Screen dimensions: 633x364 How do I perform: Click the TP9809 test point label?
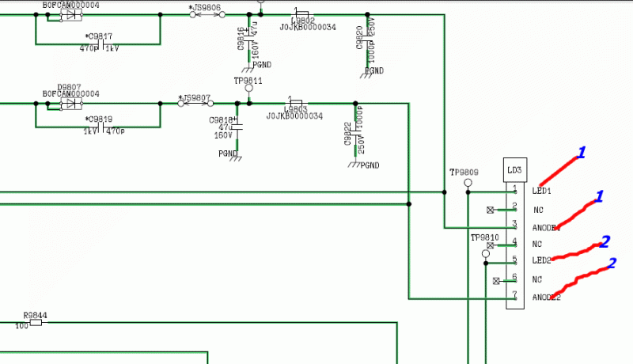point(464,173)
